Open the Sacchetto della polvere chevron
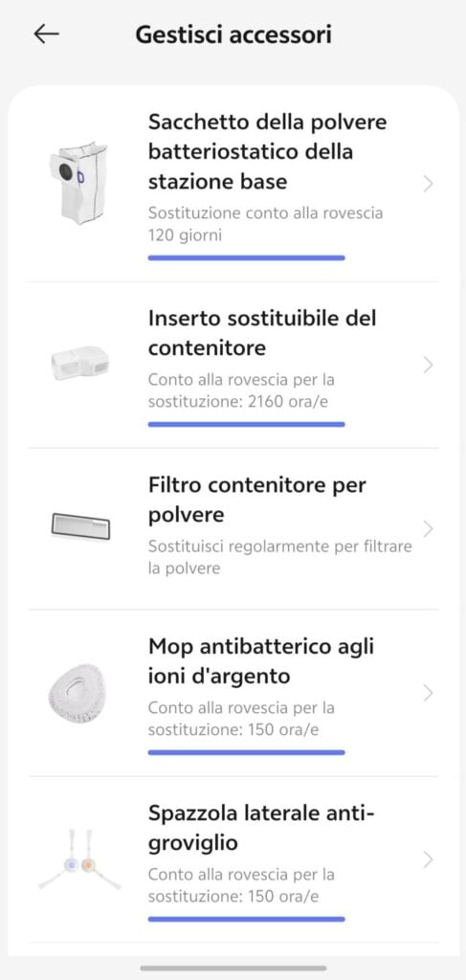This screenshot has height=980, width=466. 428,184
